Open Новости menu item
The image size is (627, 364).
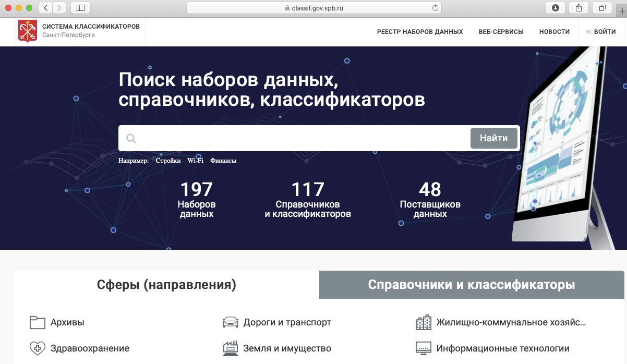(554, 32)
